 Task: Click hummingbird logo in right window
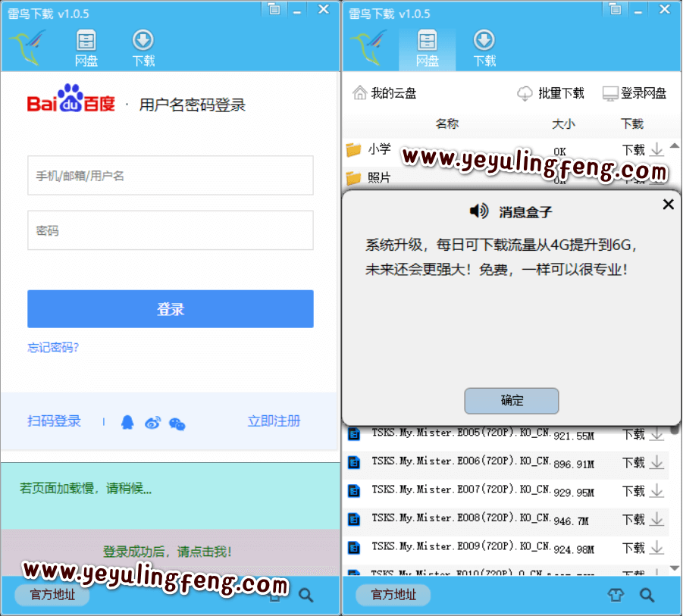tap(369, 48)
